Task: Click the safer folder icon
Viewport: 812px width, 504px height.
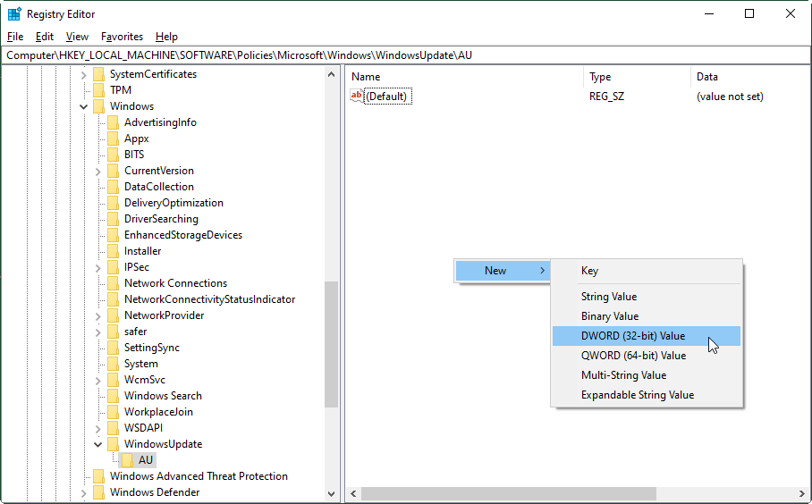Action: click(113, 332)
